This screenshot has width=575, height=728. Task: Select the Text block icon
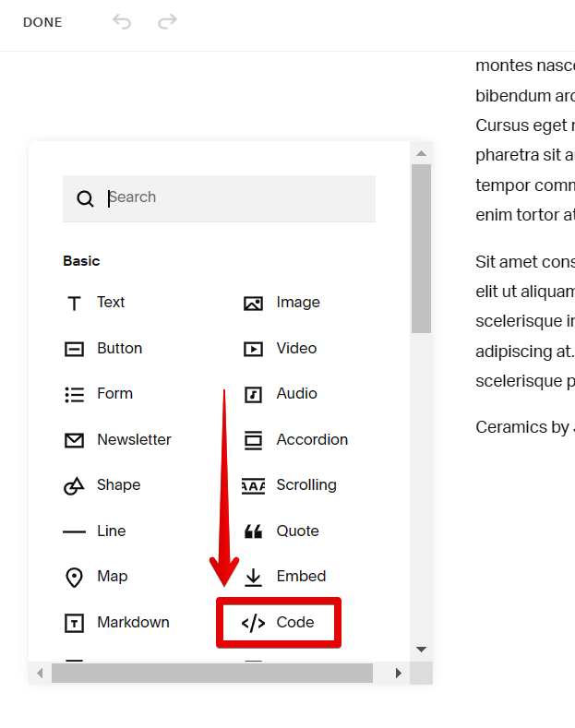pyautogui.click(x=75, y=303)
